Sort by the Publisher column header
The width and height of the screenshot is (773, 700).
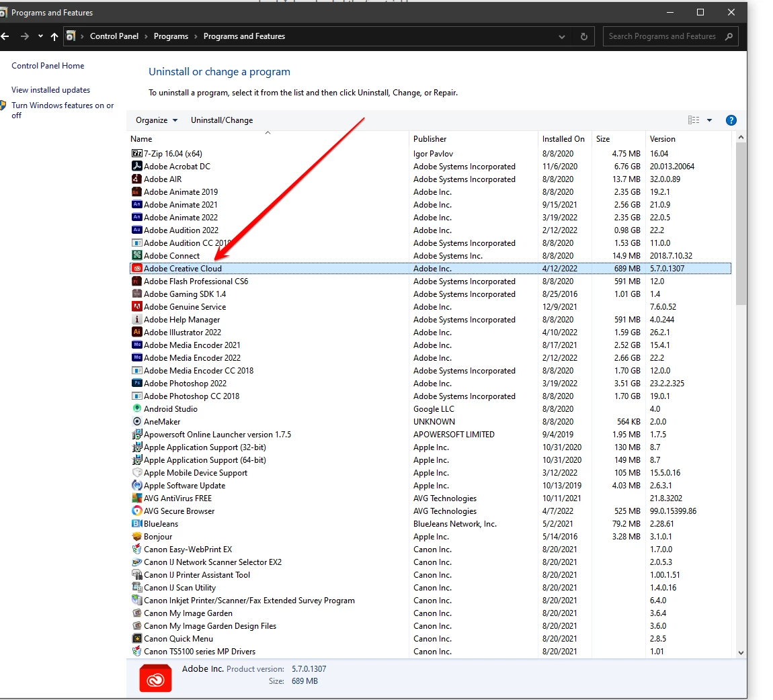point(473,139)
